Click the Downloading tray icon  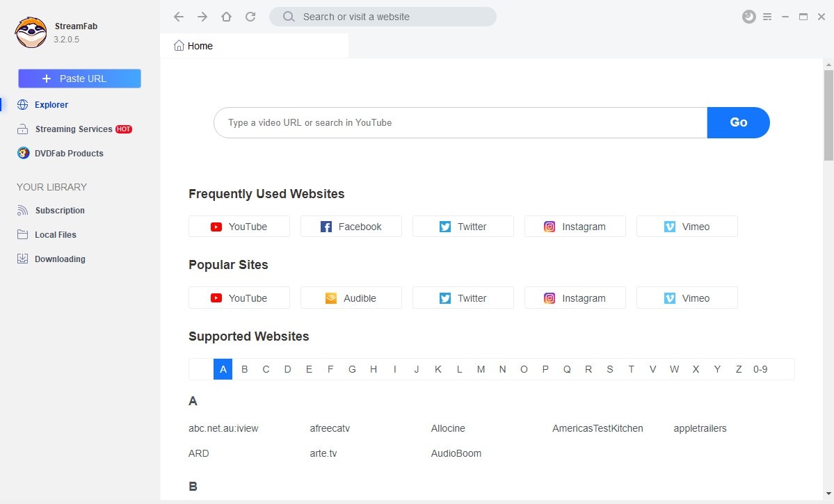click(x=22, y=259)
